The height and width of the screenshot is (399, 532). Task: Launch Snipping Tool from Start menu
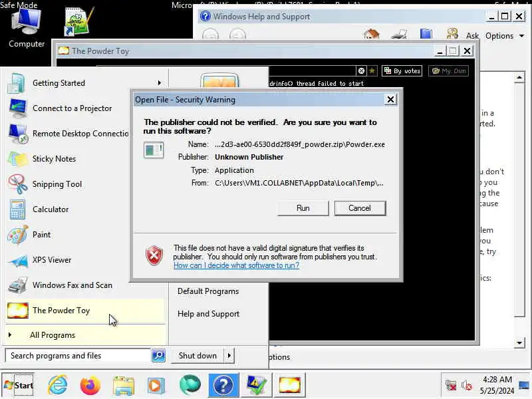pos(68,184)
